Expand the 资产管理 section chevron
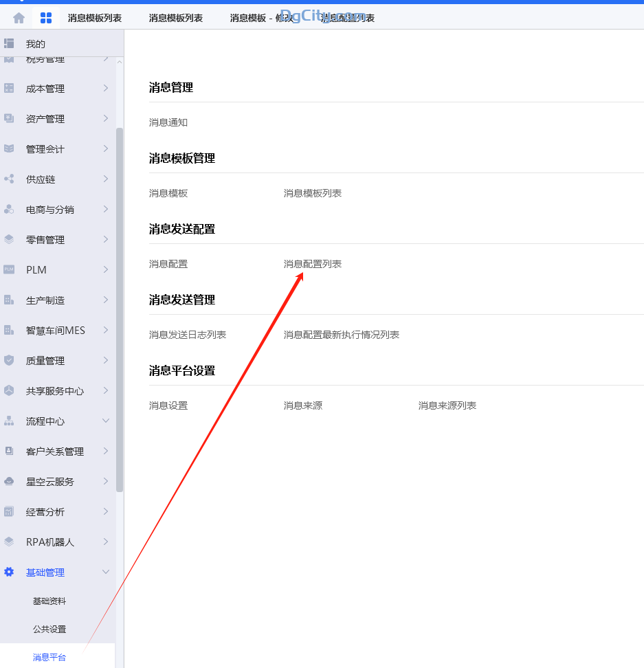This screenshot has height=668, width=644. (x=107, y=118)
